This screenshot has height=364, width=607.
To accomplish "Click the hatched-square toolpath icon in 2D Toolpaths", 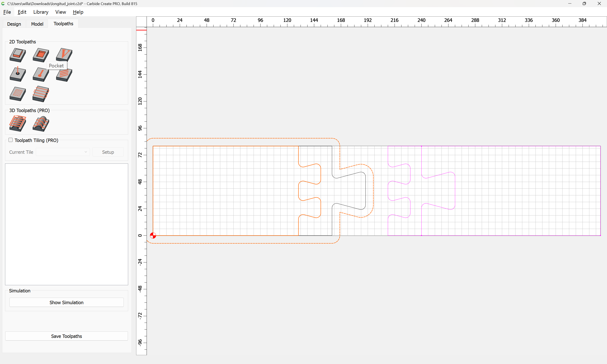I will [18, 94].
